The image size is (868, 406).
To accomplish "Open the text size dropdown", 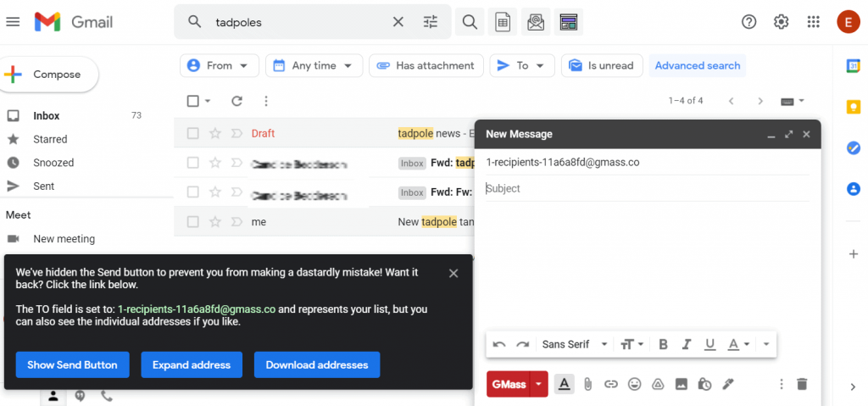I will tap(632, 344).
